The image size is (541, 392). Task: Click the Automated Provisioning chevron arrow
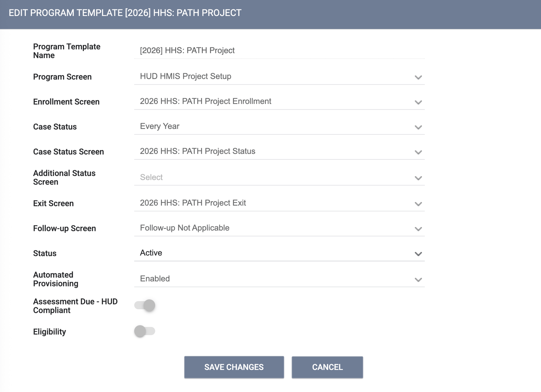[418, 280]
